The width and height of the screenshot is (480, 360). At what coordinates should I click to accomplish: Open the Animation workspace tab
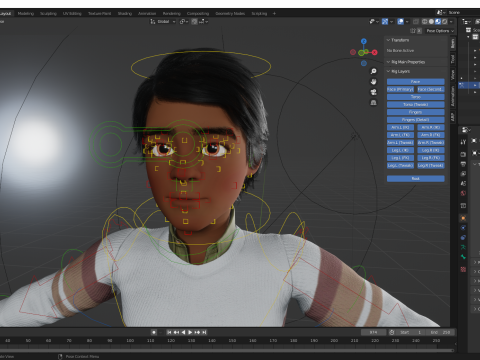pos(147,14)
